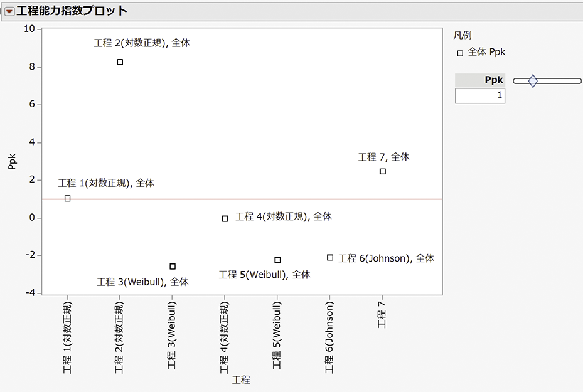Image resolution: width=583 pixels, height=392 pixels.
Task: Click the point label 工程 7, 全体
Action: [x=383, y=157]
